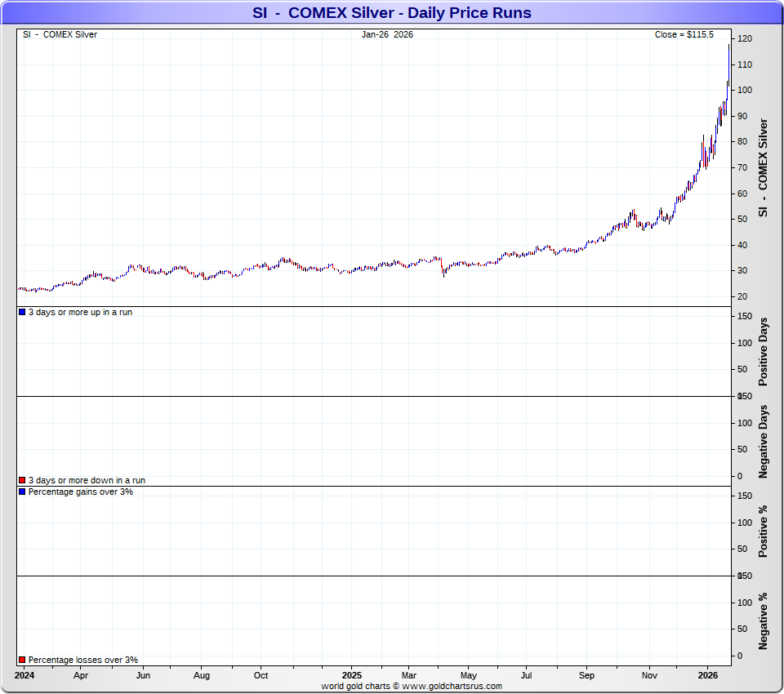784x694 pixels.
Task: Click the 'Oct' month marker on the x-axis
Action: pos(261,676)
